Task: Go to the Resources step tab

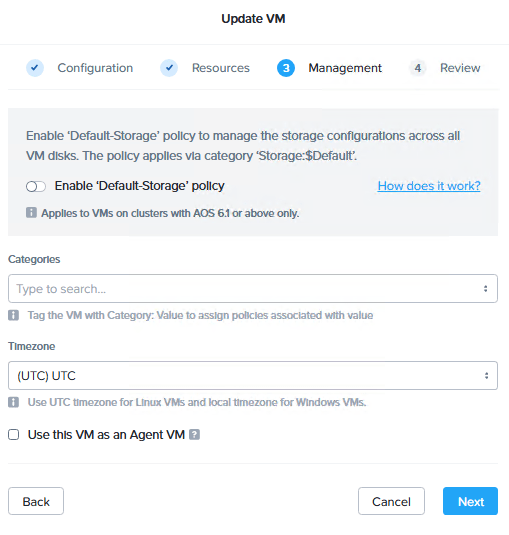Action: tap(221, 68)
